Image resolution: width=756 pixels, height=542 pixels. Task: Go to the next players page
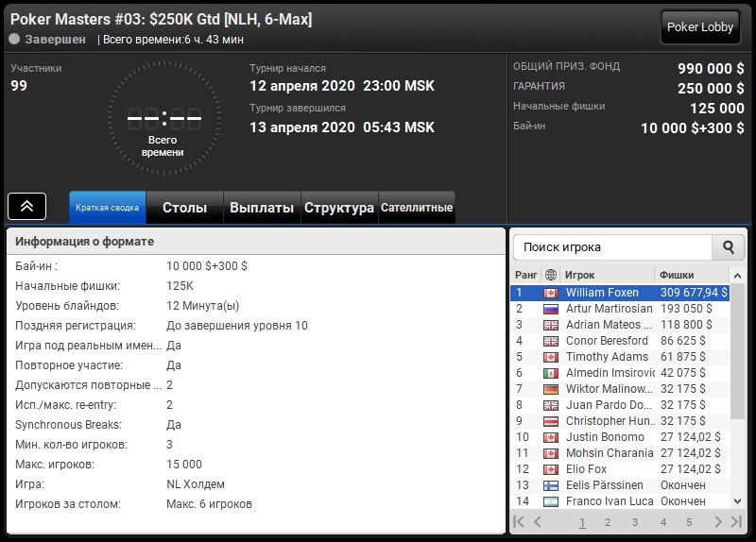tap(718, 521)
